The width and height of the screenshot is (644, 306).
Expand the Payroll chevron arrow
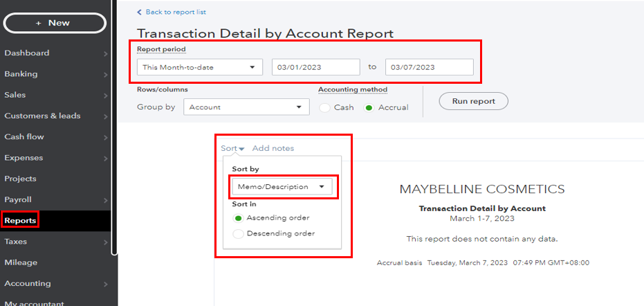point(106,201)
